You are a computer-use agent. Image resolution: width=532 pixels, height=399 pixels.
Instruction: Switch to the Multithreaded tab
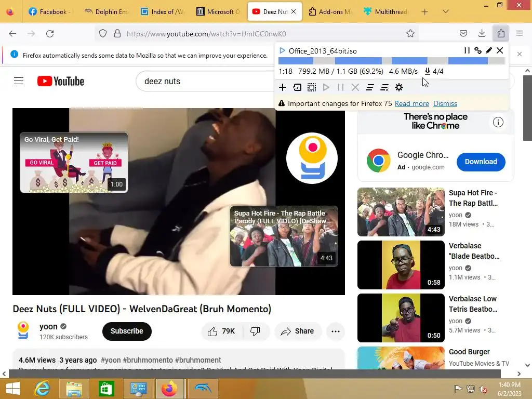[x=386, y=11]
